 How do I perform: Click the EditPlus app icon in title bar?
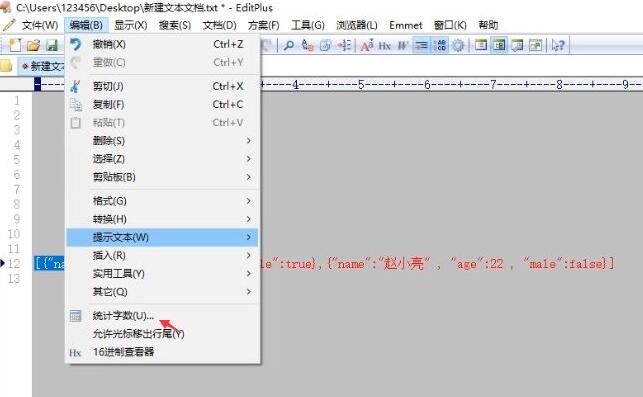coord(5,7)
